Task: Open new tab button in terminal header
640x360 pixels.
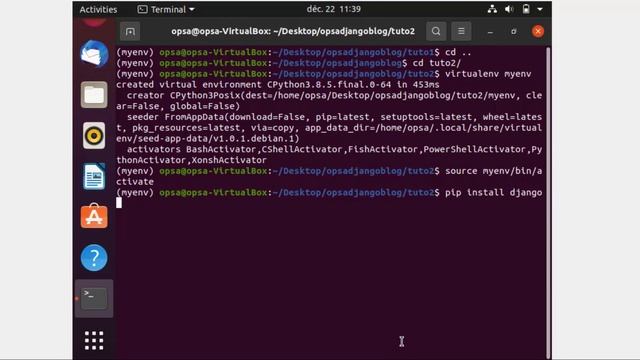Action: point(130,31)
